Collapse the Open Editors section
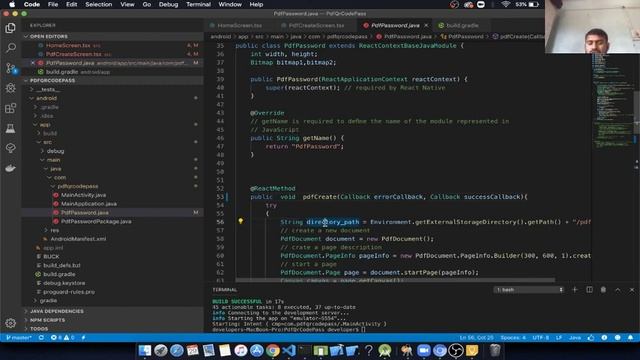The height and width of the screenshot is (360, 640). [49, 36]
